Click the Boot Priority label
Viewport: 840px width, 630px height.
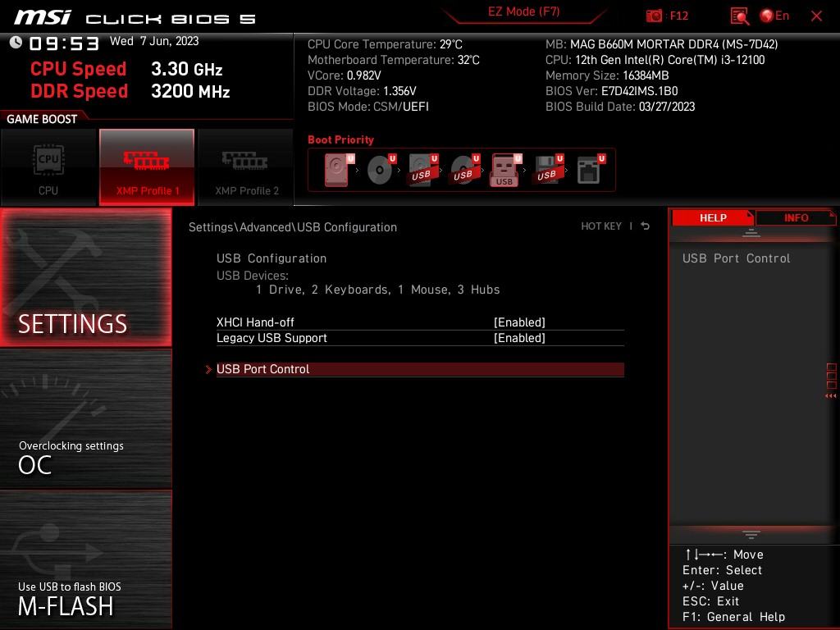point(340,139)
